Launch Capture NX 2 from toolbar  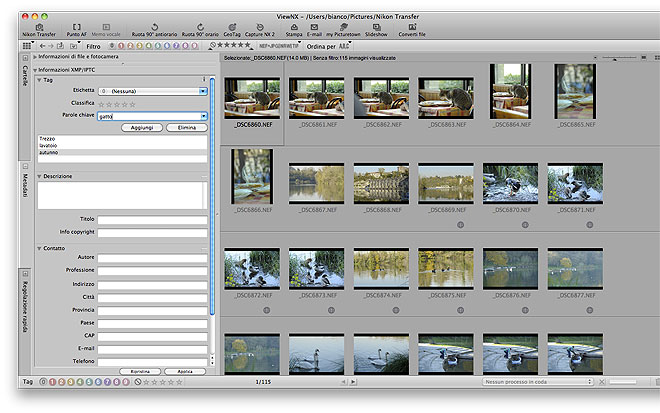click(x=262, y=27)
